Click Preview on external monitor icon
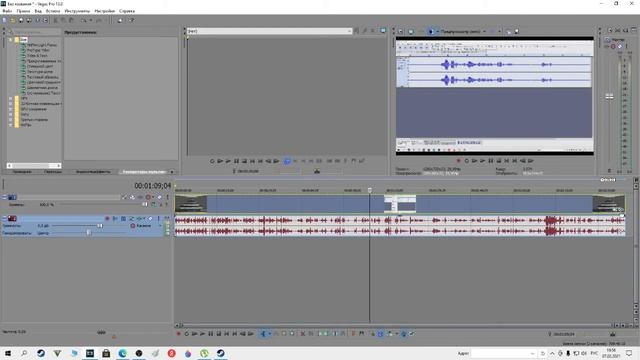This screenshot has height=360, width=640. point(411,31)
